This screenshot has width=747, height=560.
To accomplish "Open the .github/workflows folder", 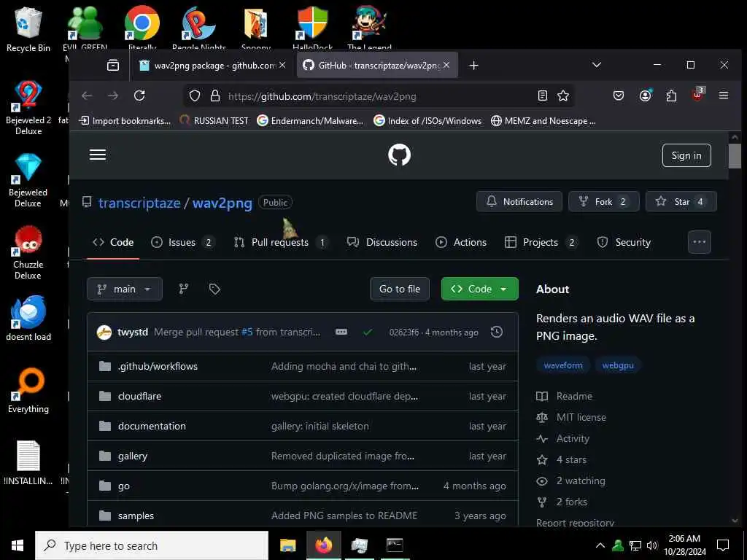I will [158, 366].
